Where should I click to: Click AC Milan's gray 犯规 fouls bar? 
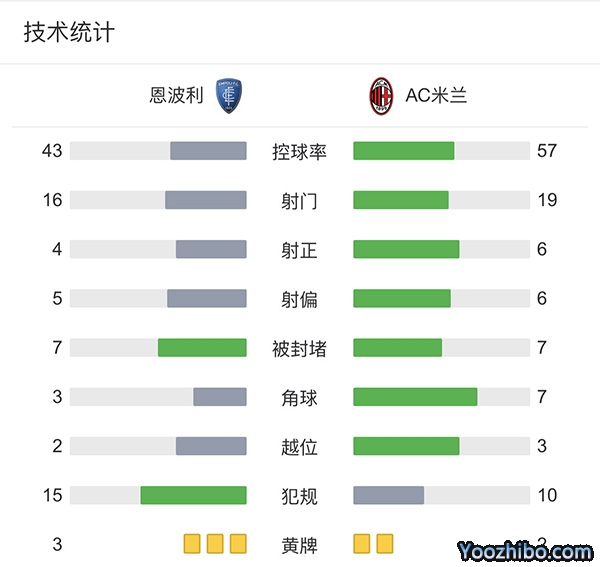389,495
